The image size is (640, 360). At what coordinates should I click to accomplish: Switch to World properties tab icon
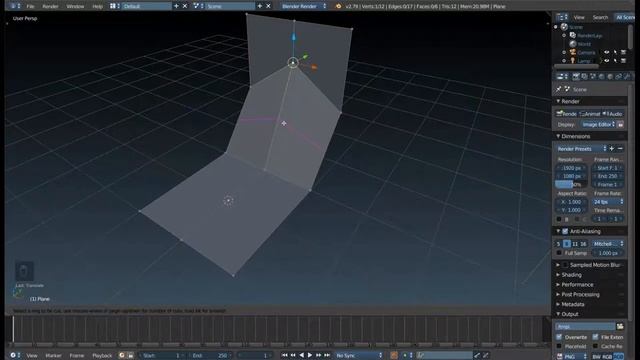coord(602,76)
